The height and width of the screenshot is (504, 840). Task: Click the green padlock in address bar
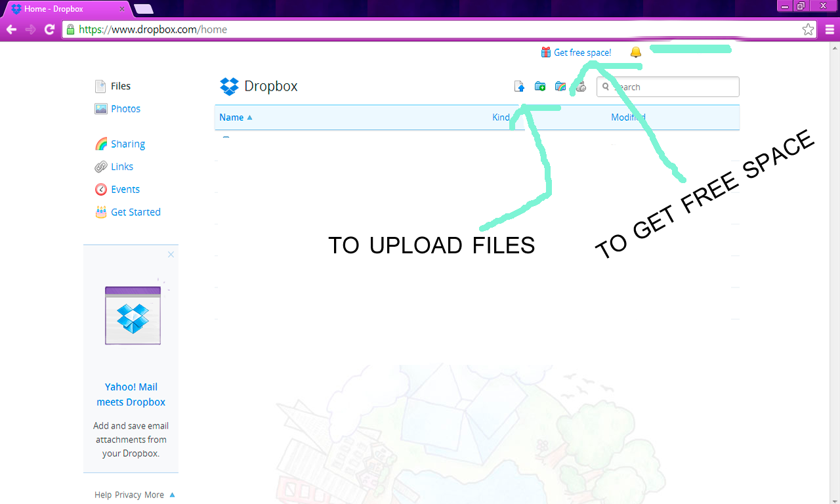tap(71, 30)
